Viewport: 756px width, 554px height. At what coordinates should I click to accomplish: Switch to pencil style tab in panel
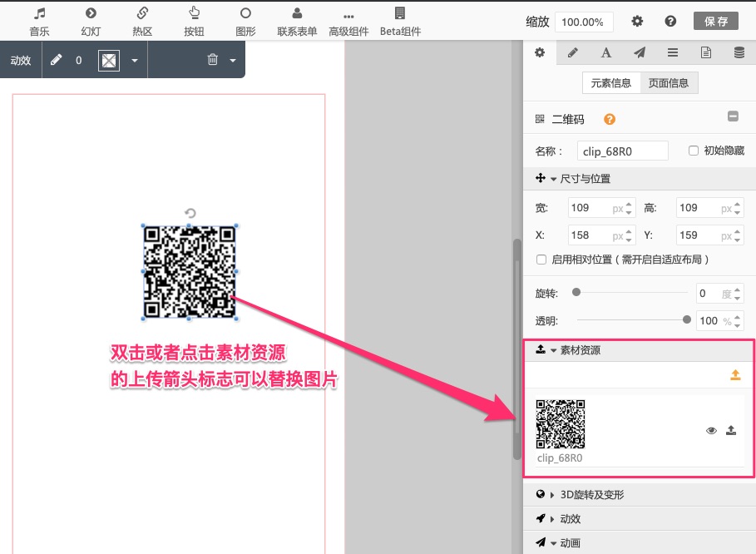(x=573, y=52)
